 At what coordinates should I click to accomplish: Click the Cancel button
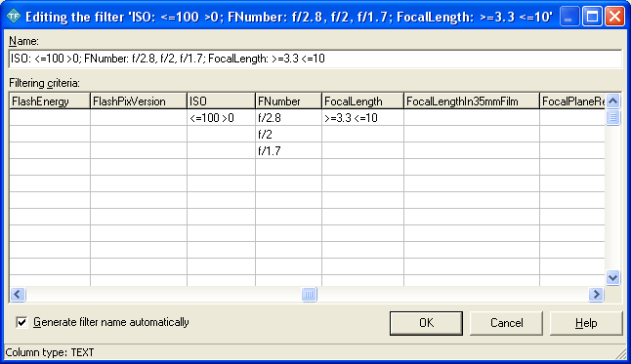506,323
